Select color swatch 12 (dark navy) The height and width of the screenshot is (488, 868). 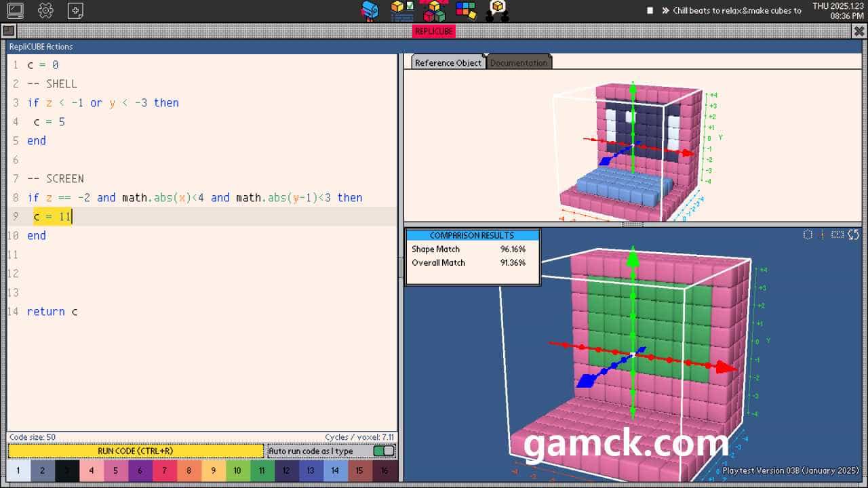(287, 470)
